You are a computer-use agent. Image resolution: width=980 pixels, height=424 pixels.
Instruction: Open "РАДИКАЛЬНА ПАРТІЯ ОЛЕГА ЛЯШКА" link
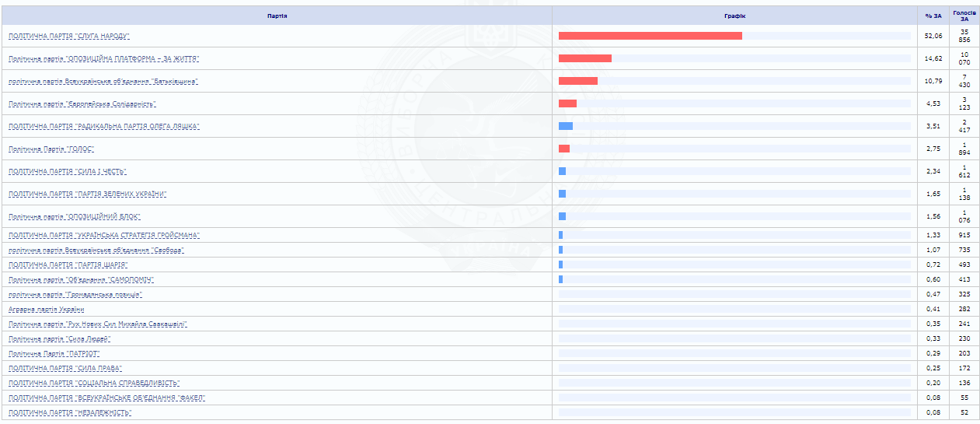[103, 127]
